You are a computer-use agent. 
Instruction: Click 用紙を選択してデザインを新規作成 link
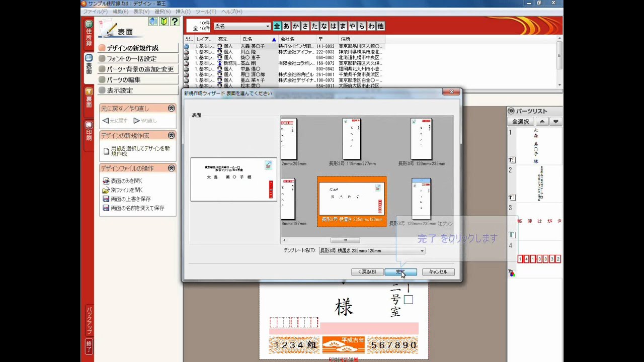coord(140,151)
